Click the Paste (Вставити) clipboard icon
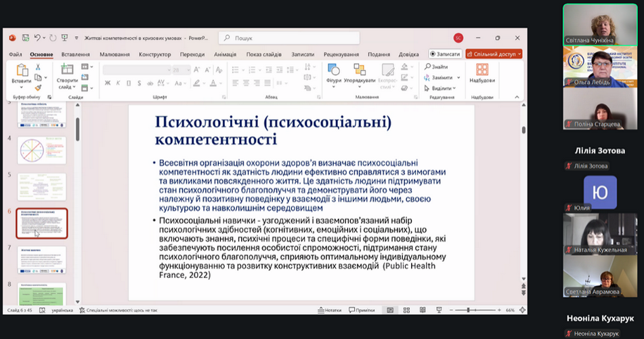Screen dimensions: 644x339 (x=21, y=71)
